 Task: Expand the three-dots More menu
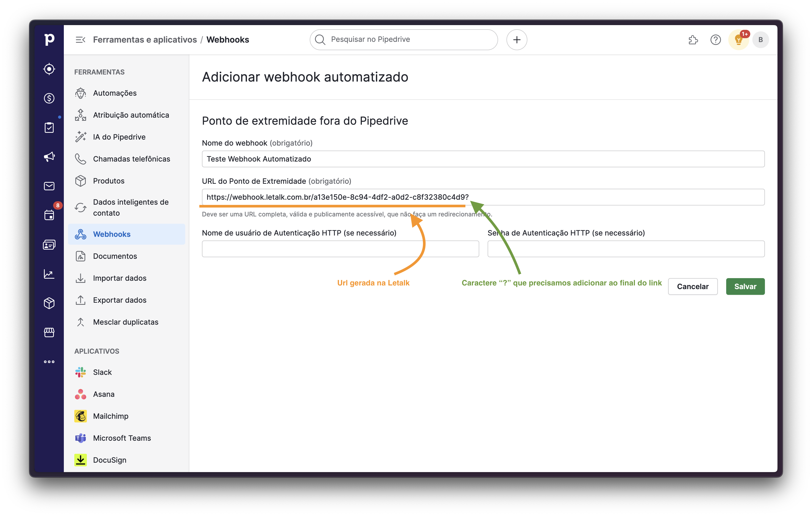click(x=49, y=362)
